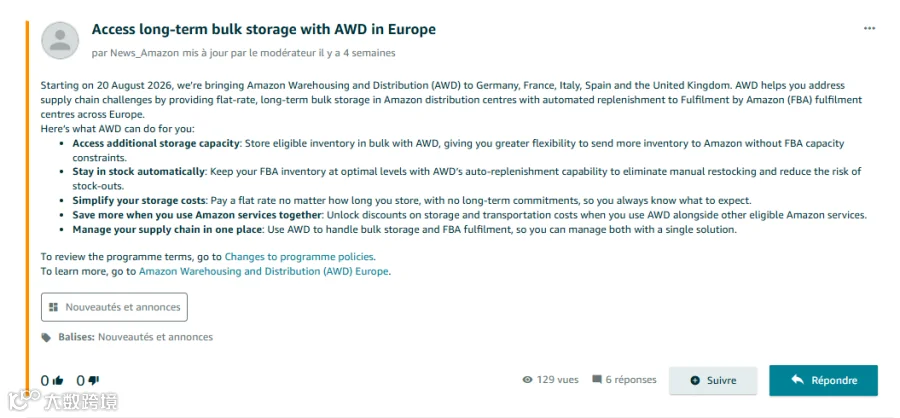Select the Nouveautés et annonces tag after Balises
Viewport: 900px width, 418px height.
tap(156, 337)
